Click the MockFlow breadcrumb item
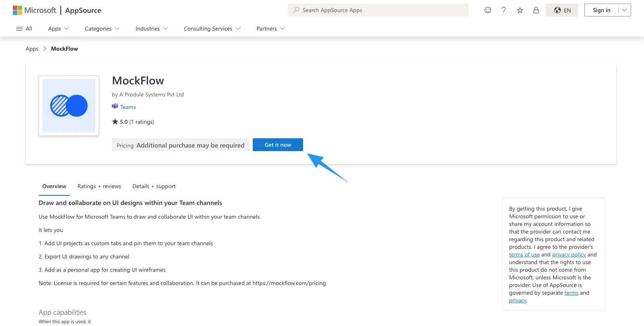 tap(64, 49)
